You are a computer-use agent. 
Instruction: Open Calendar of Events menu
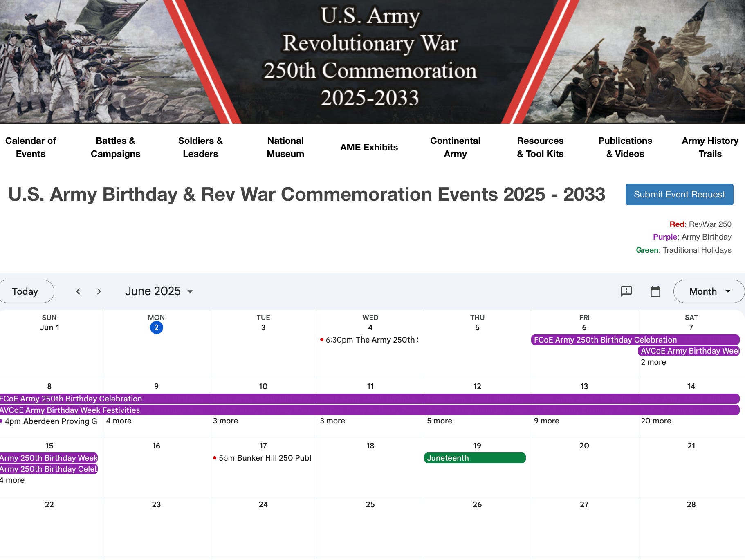click(x=31, y=147)
